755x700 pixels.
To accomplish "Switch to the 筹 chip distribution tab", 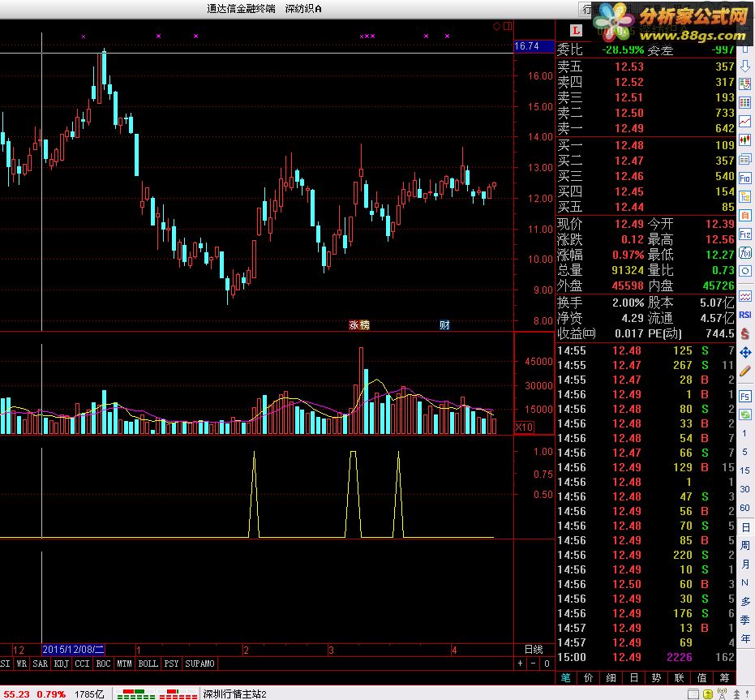I will click(x=724, y=678).
